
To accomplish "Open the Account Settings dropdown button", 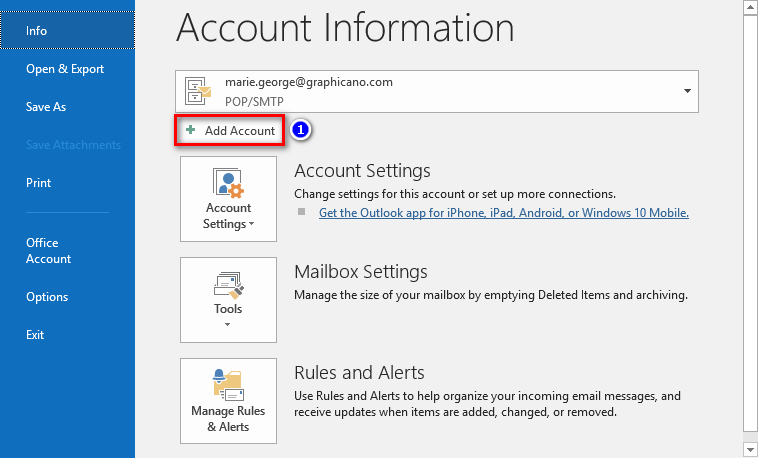I will point(228,199).
